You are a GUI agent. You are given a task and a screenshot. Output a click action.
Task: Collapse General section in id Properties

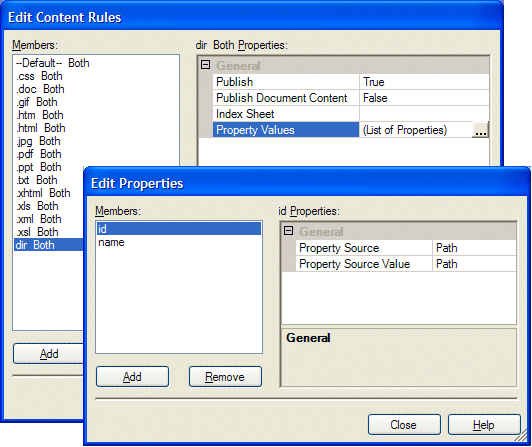click(x=288, y=231)
